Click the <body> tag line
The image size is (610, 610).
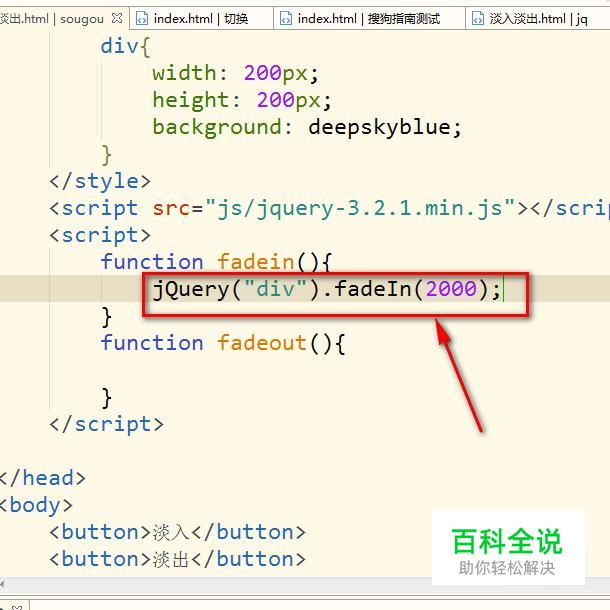pyautogui.click(x=36, y=505)
